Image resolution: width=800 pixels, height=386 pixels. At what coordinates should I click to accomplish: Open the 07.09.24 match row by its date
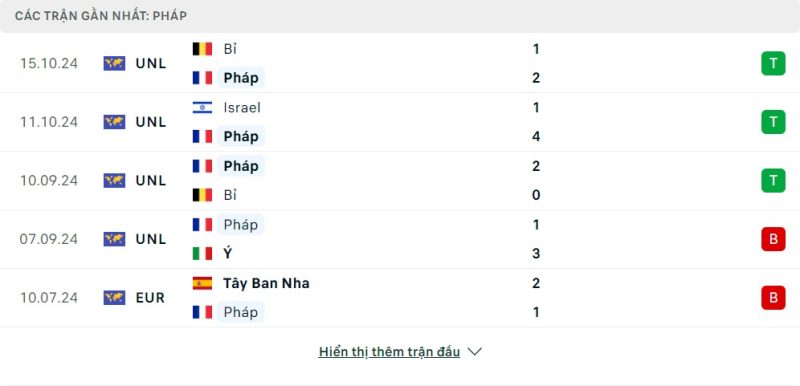pos(49,239)
